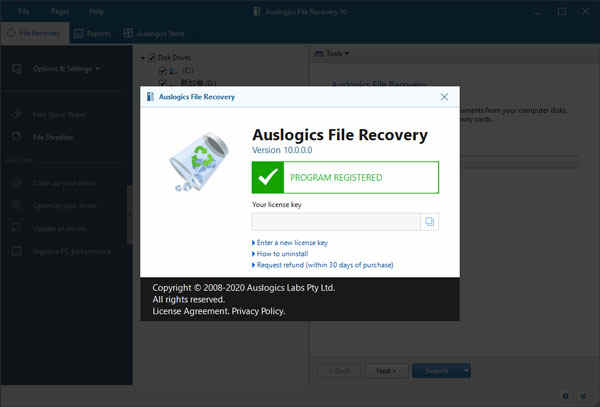Collapse the Disk Drives tree node
The height and width of the screenshot is (407, 600).
pyautogui.click(x=143, y=58)
